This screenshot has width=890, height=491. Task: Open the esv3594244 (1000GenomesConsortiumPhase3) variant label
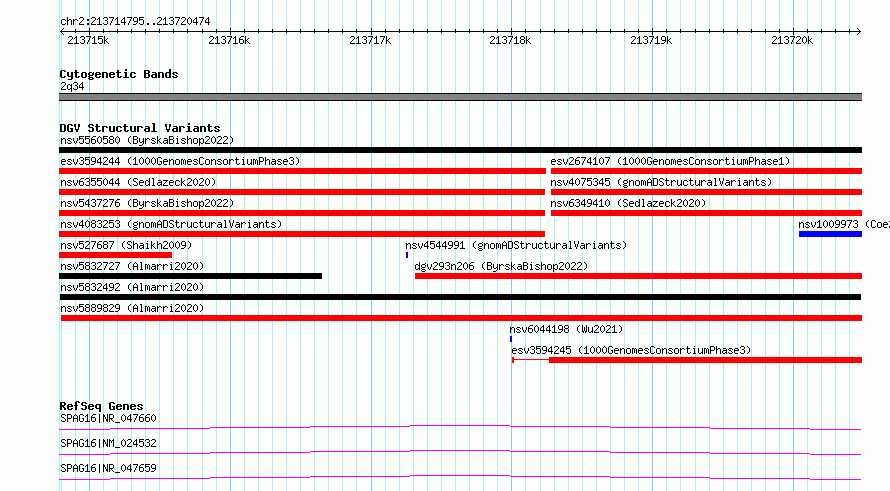pos(180,161)
